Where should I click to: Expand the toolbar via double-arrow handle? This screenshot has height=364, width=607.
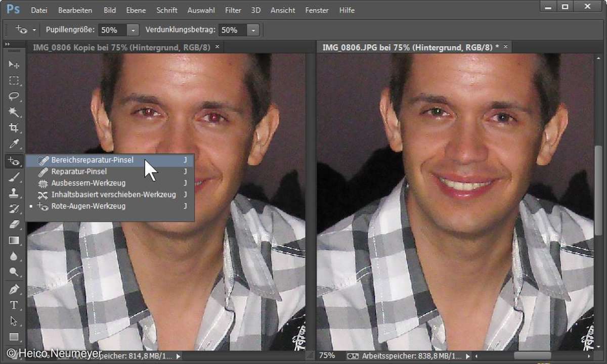coord(8,44)
